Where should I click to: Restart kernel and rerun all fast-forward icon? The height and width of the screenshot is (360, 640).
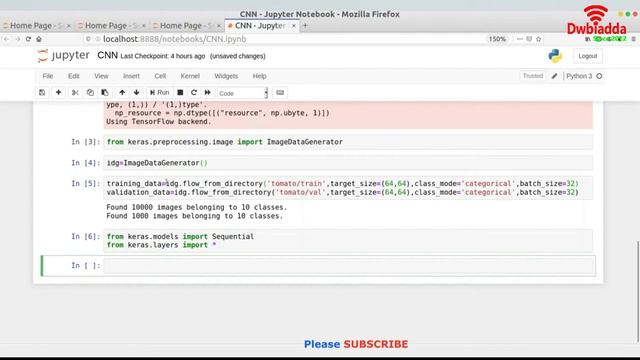208,93
